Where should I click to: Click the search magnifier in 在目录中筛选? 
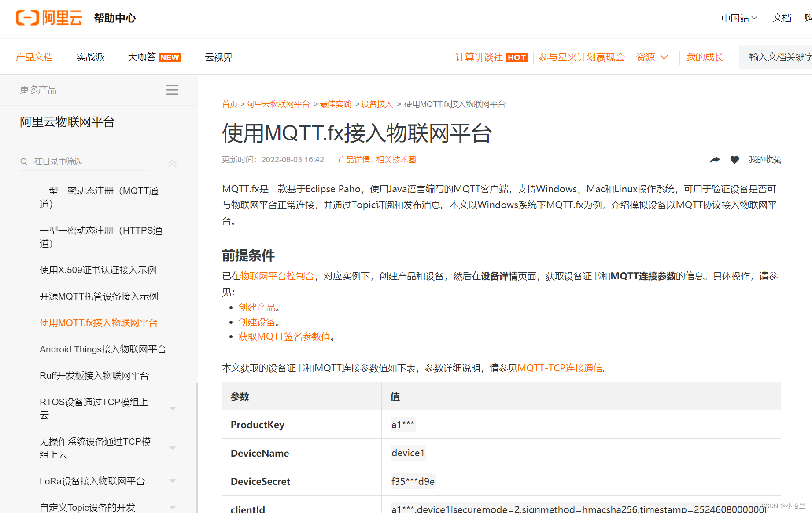(x=24, y=161)
